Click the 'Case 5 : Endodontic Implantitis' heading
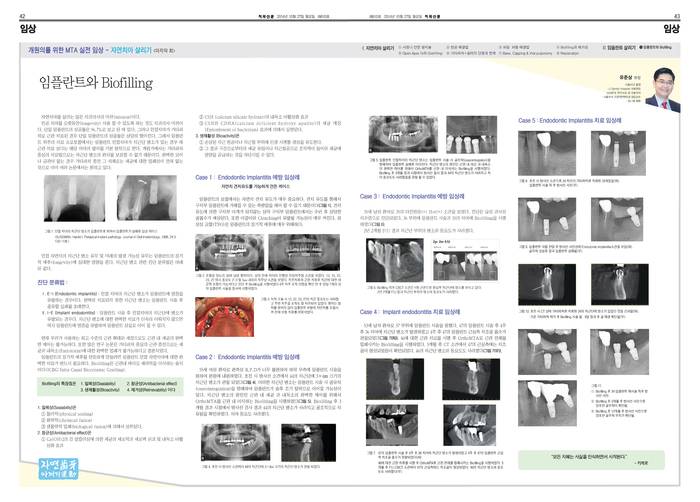The image size is (700, 502). click(570, 121)
